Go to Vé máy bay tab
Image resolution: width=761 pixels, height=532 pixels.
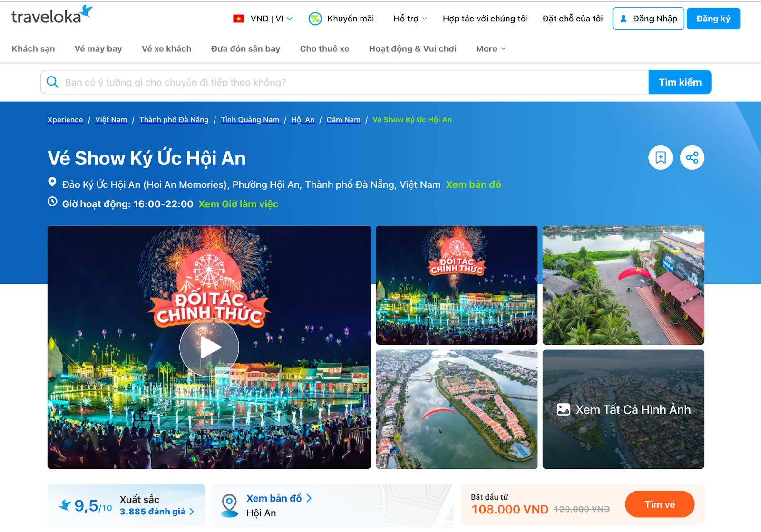pos(98,48)
